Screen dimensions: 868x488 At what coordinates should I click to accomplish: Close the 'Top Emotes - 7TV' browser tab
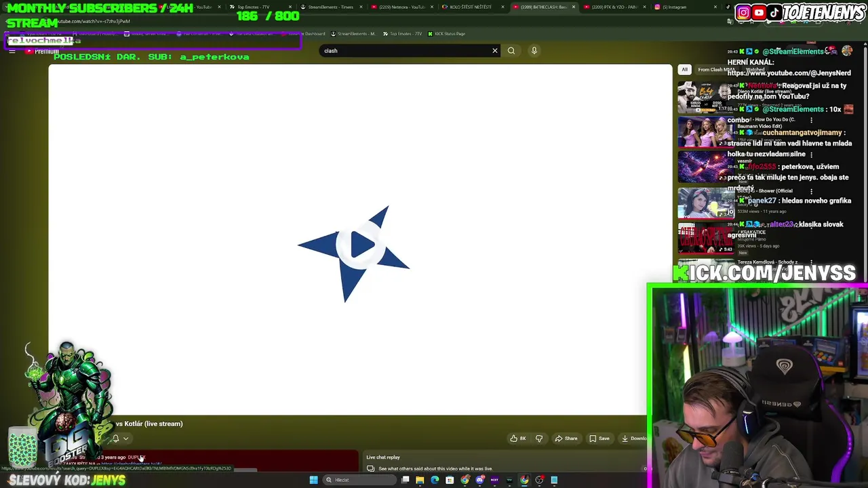pos(290,7)
